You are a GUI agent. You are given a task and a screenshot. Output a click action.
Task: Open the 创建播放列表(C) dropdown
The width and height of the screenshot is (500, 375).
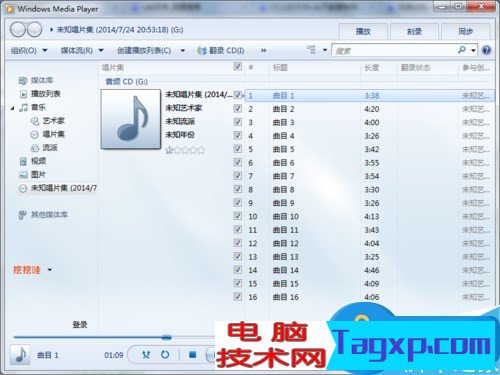(151, 50)
